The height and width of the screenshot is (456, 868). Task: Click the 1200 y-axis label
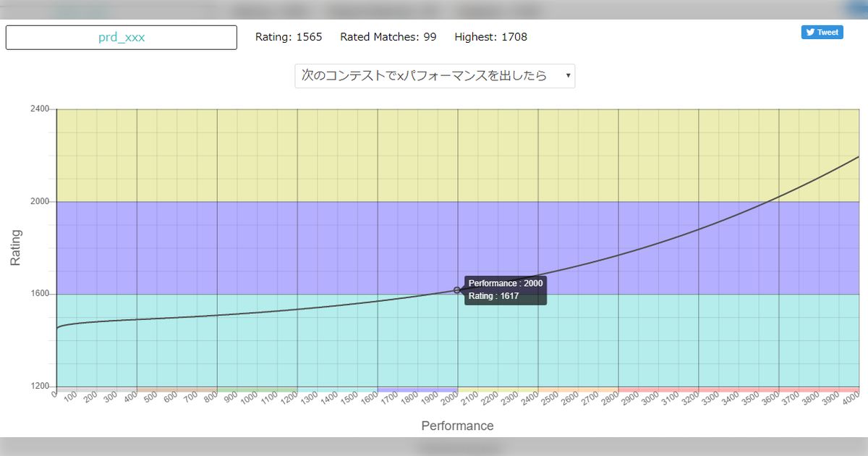click(x=40, y=387)
